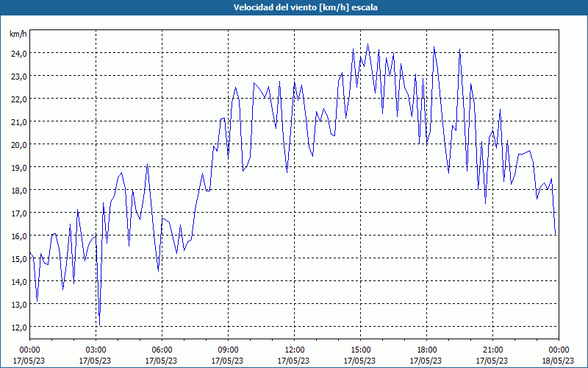This screenshot has height=368, width=588.
Task: Click the 14,0 y-axis value
Action: (x=19, y=282)
